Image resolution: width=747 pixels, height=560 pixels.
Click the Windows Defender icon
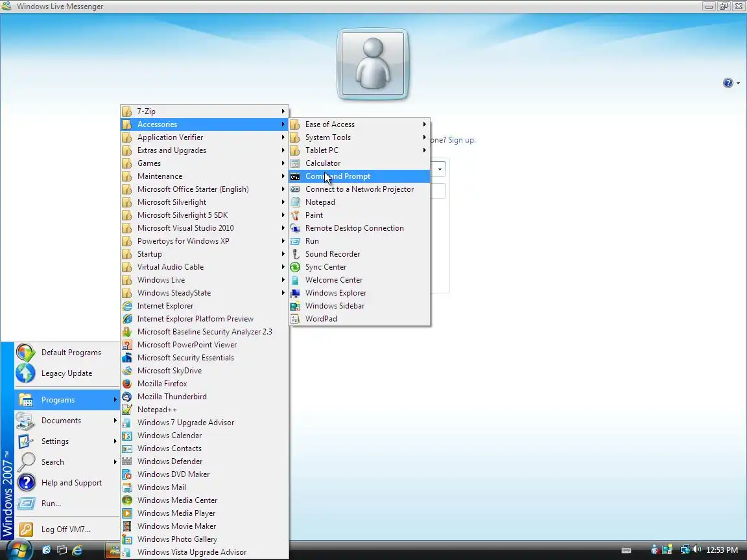point(127,461)
